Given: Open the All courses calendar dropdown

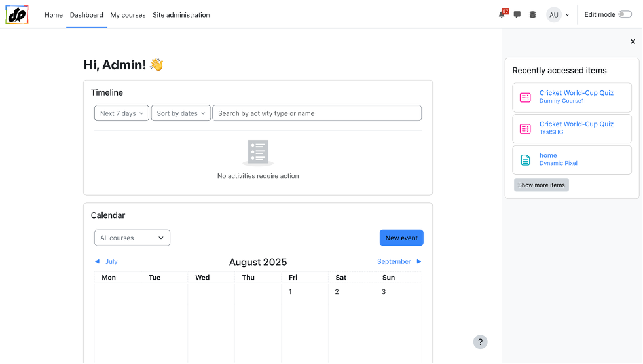Looking at the screenshot, I should (132, 238).
